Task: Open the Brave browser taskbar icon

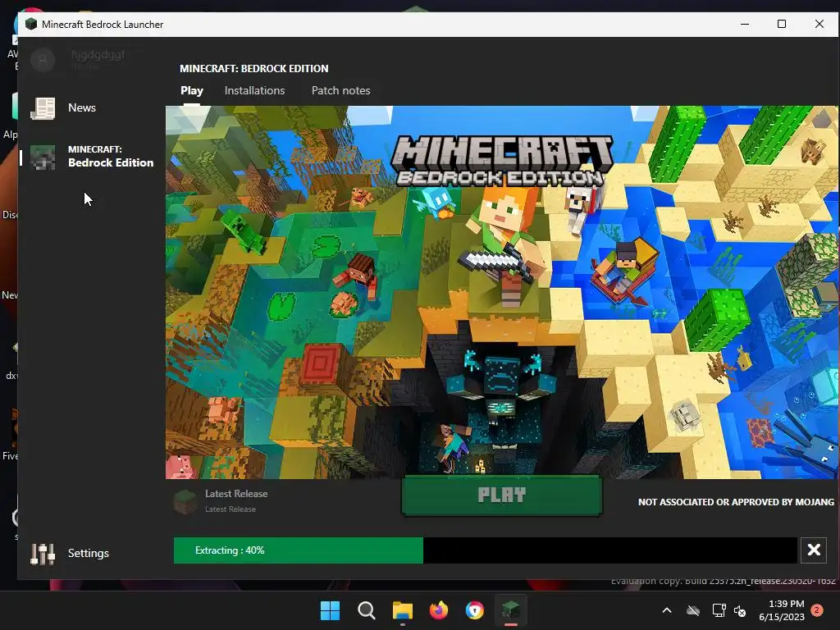Action: point(475,610)
